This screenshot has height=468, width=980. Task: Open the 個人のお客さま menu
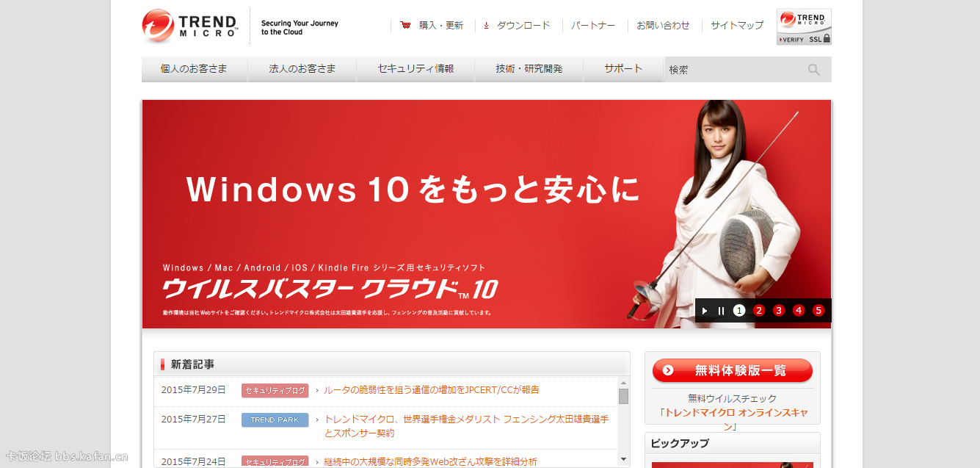pyautogui.click(x=194, y=69)
